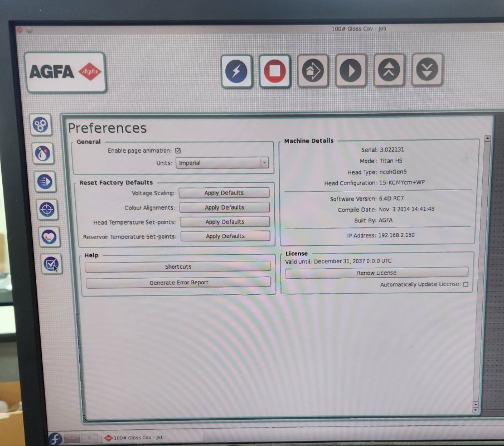The image size is (504, 446).
Task: Open the heart health-monitor sidebar icon
Action: [x=49, y=237]
